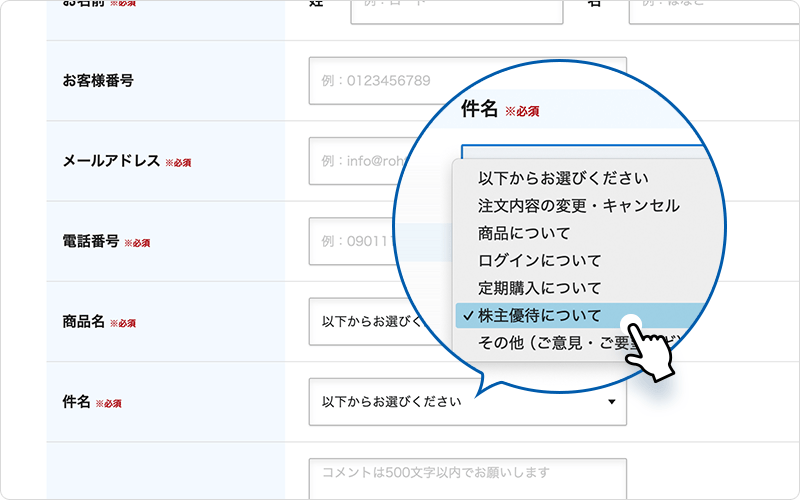Click the 電話番号 field label

click(91, 242)
